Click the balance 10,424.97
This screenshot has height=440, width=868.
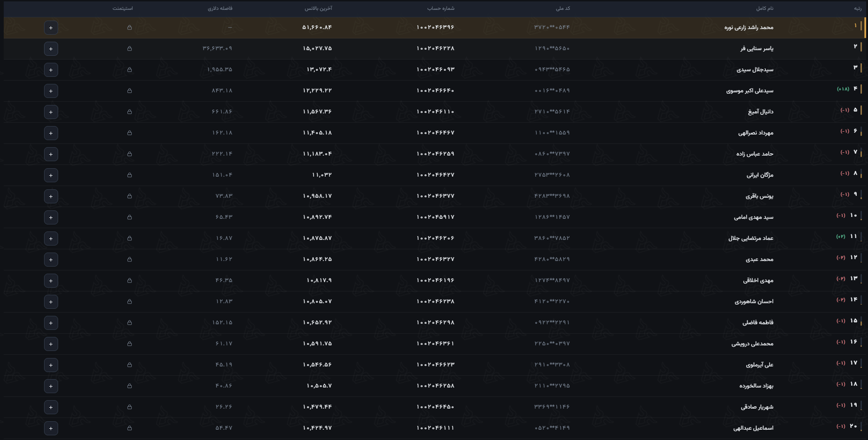coord(317,428)
